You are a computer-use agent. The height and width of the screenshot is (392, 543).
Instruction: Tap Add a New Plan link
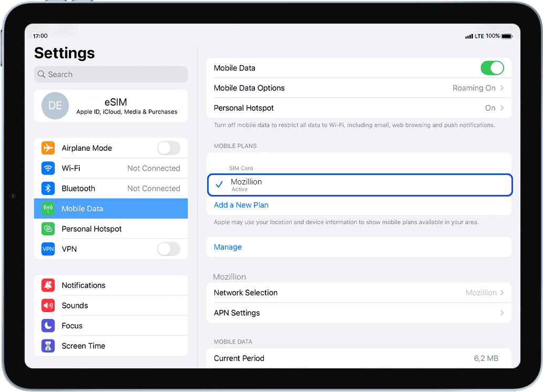point(241,205)
